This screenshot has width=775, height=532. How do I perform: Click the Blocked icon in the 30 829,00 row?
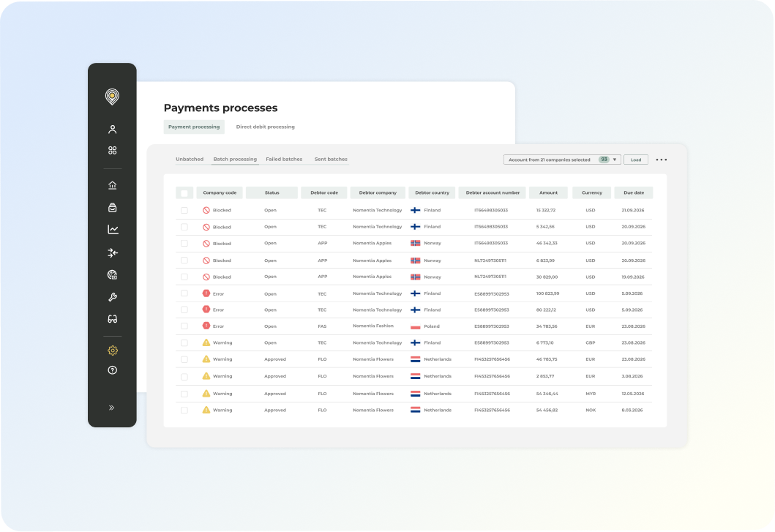pos(206,277)
